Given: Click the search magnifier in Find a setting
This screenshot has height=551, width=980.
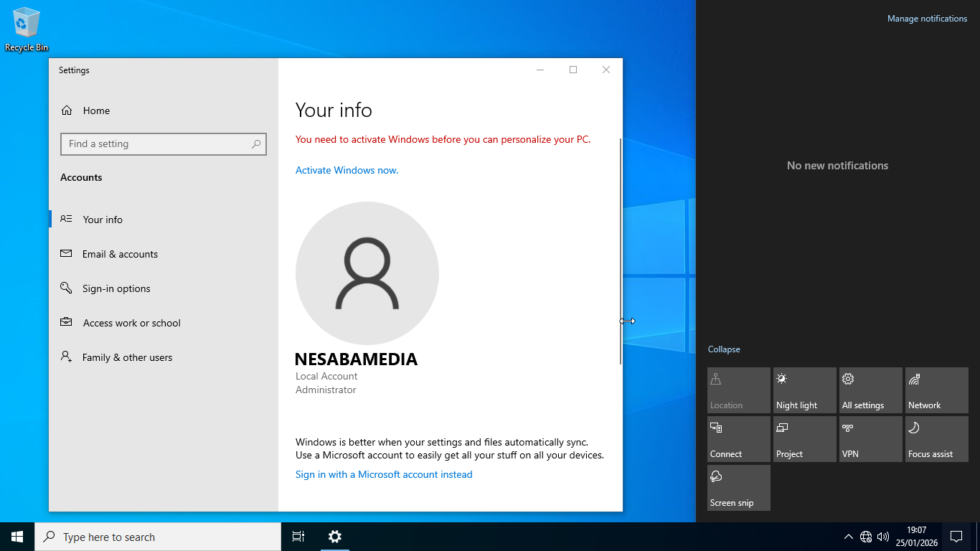Looking at the screenshot, I should tap(256, 144).
